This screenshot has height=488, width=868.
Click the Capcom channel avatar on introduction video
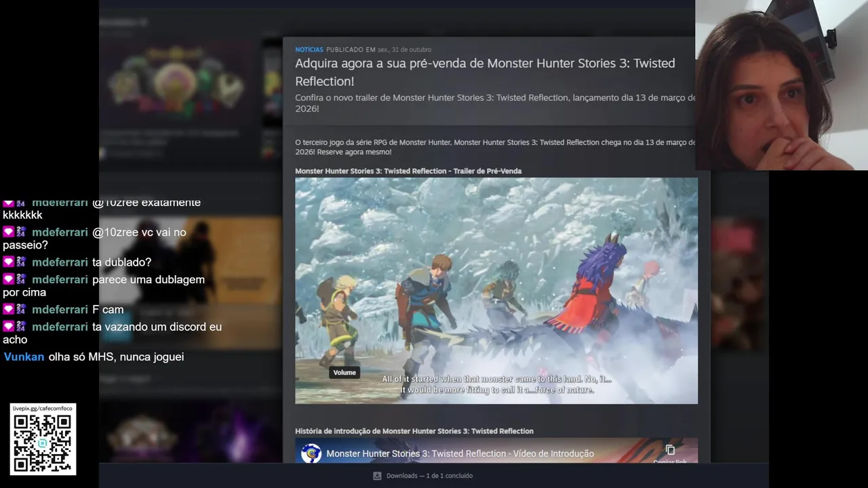point(311,453)
